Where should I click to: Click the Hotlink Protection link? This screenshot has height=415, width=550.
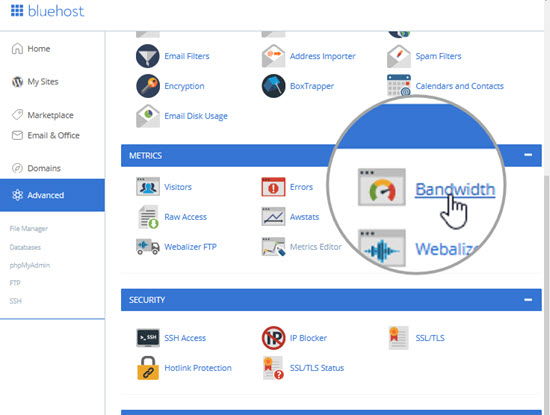pyautogui.click(x=198, y=368)
